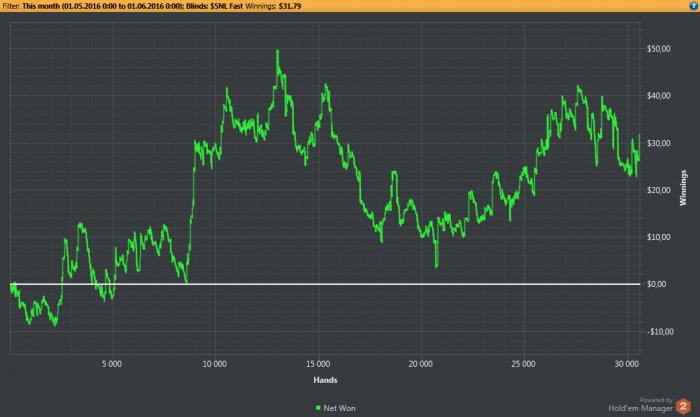Click the '$40,00' y-axis label

pos(658,96)
